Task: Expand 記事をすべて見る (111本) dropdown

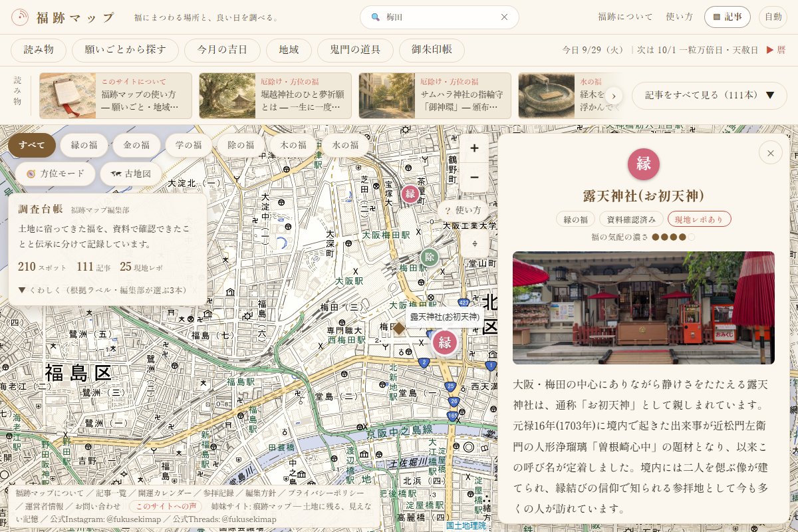Action: point(710,96)
